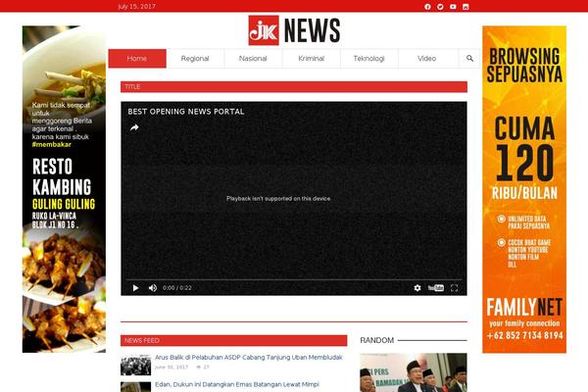Click the thumbnail of the Edan Dukun article
Image resolution: width=588 pixels, height=392 pixels.
point(136,387)
